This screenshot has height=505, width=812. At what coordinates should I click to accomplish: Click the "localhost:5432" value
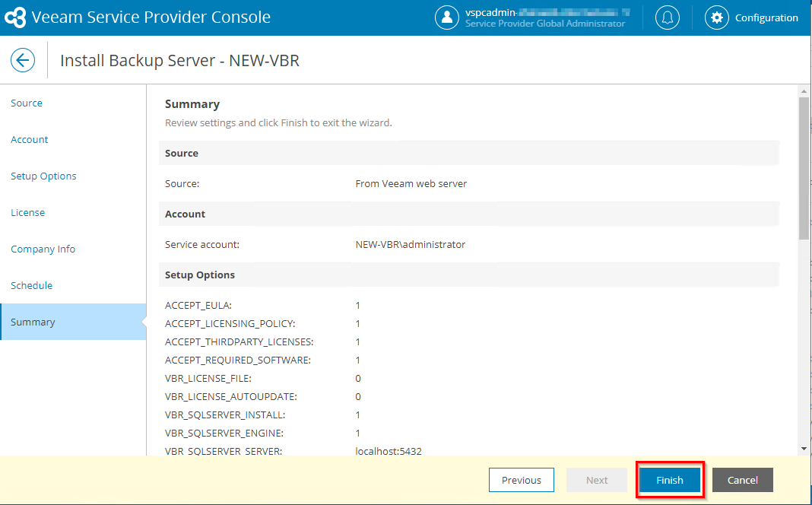(x=389, y=451)
